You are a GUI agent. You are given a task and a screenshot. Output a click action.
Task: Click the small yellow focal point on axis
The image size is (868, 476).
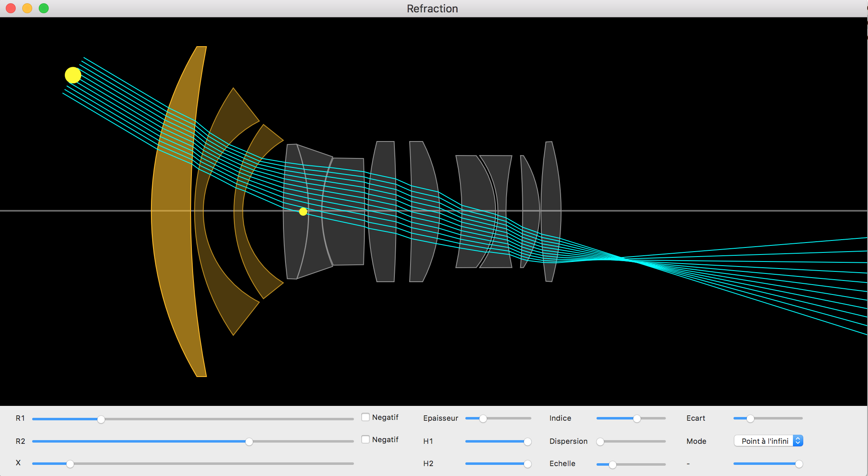pyautogui.click(x=303, y=212)
